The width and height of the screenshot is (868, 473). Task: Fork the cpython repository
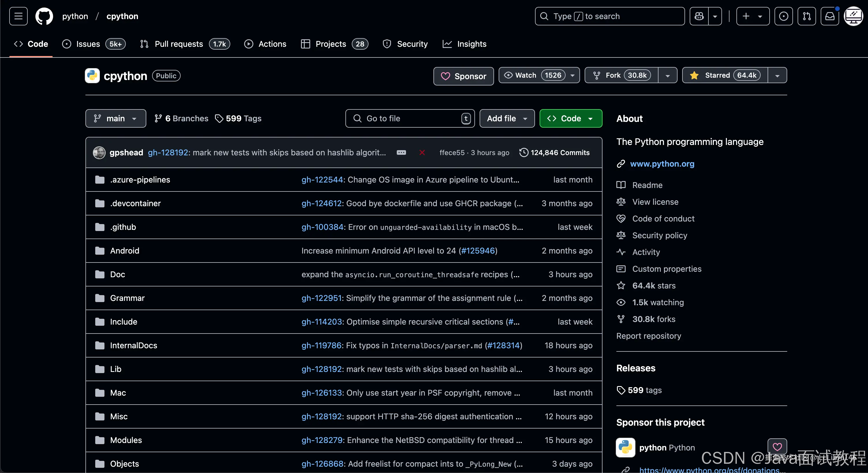621,75
